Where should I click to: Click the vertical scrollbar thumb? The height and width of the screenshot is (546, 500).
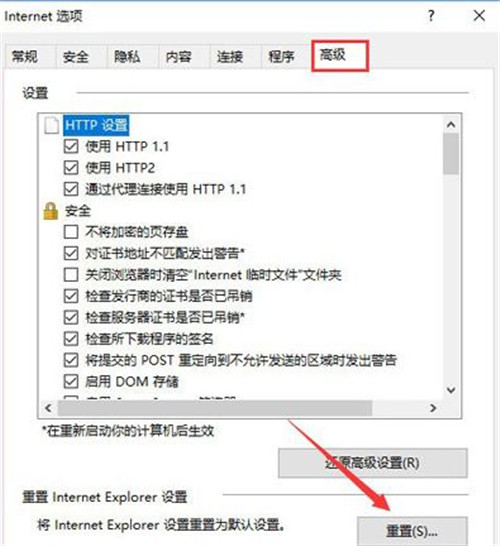[451, 154]
